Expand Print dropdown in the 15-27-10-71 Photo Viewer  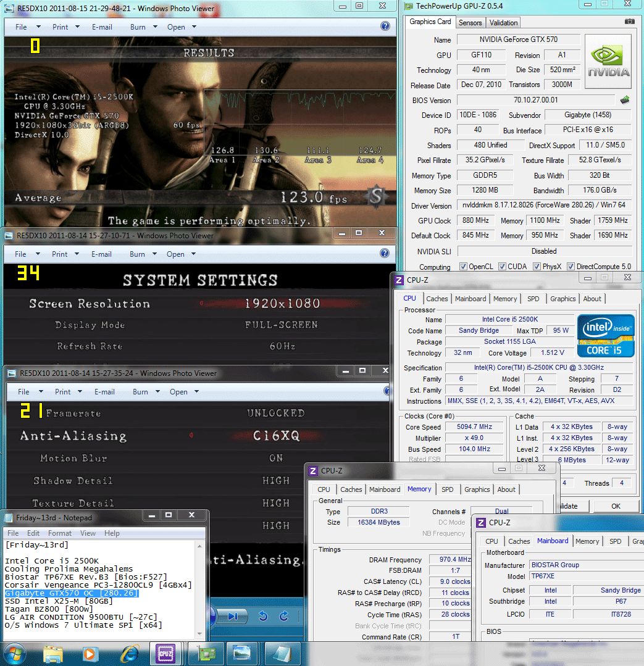click(x=77, y=254)
